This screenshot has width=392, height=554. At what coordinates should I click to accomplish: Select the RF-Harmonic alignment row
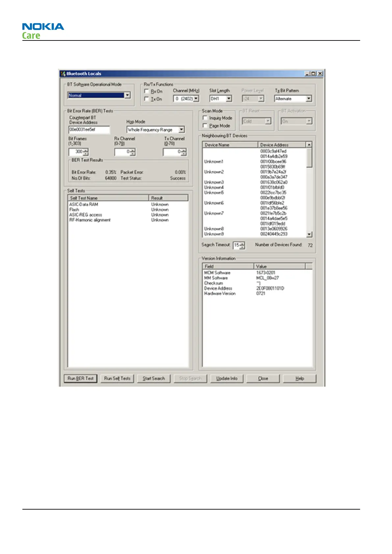click(128, 220)
